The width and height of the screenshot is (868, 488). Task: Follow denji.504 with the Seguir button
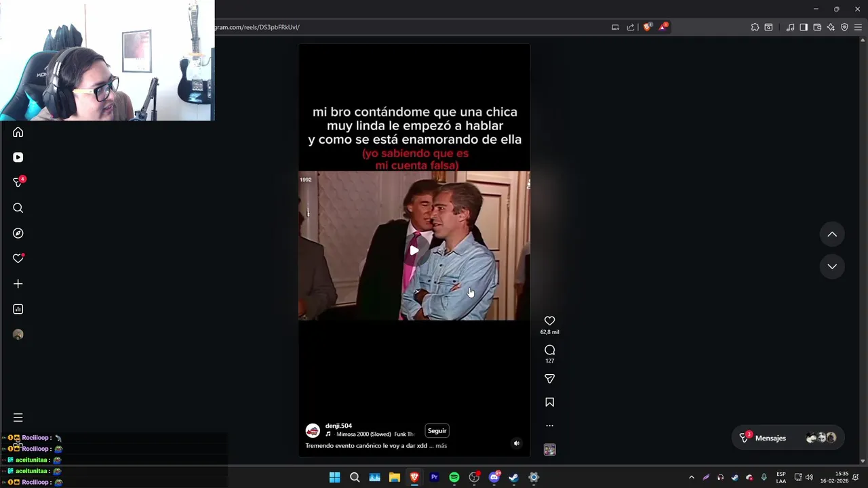click(x=437, y=430)
